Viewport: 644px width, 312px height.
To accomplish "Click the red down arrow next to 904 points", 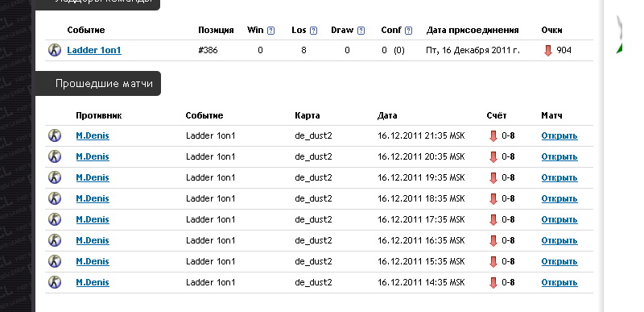I will click(x=548, y=51).
